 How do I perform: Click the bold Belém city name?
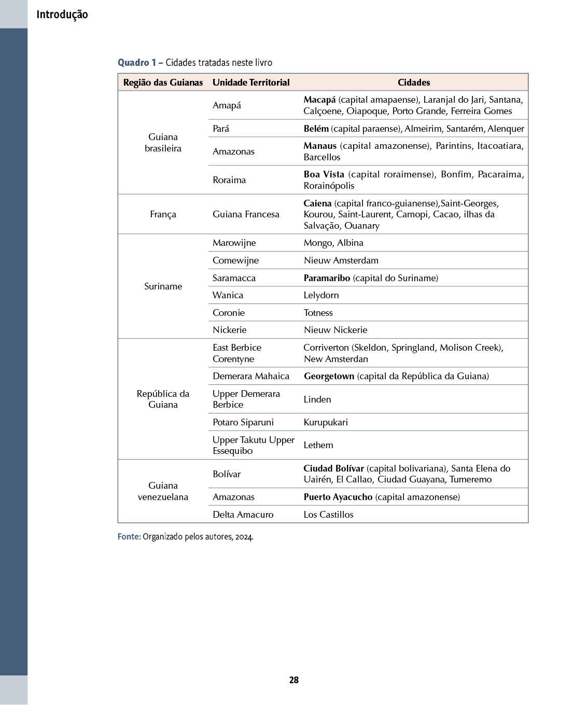(x=316, y=129)
